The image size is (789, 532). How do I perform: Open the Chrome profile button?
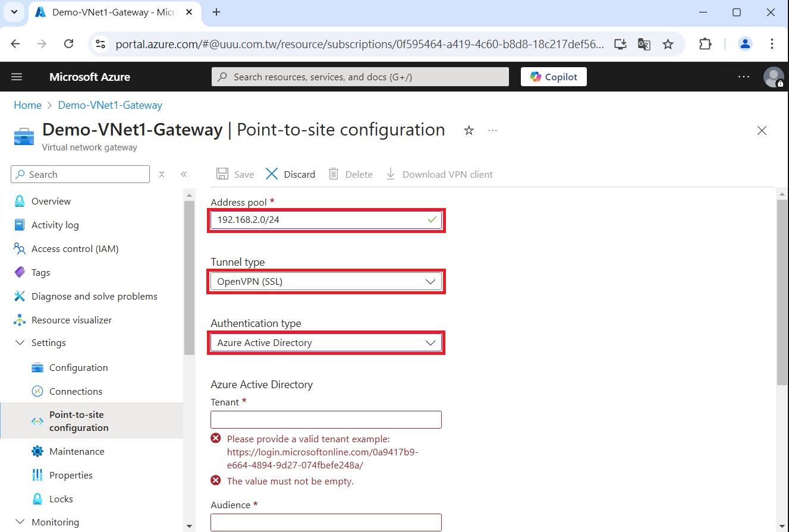point(745,44)
